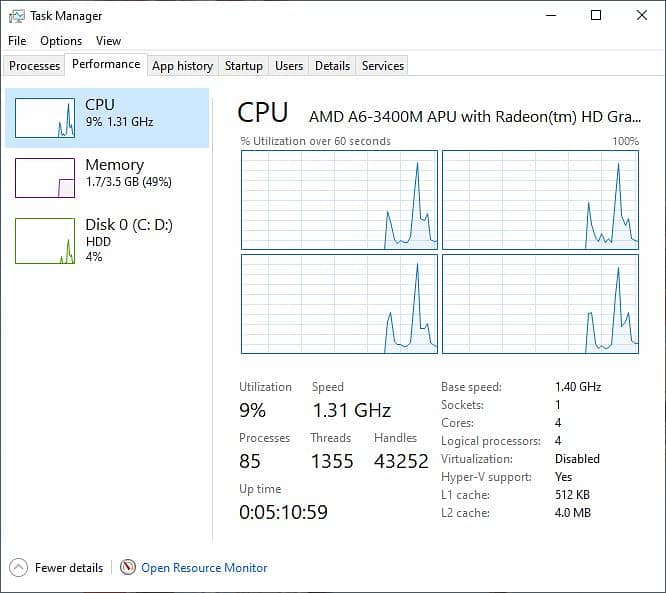Switch to the Processes tab
This screenshot has height=593, width=666.
(x=34, y=66)
